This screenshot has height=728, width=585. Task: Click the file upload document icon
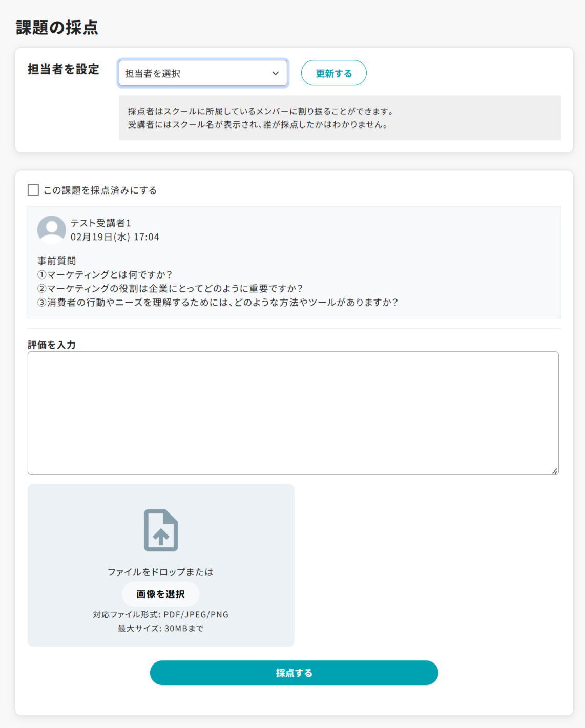[x=161, y=530]
